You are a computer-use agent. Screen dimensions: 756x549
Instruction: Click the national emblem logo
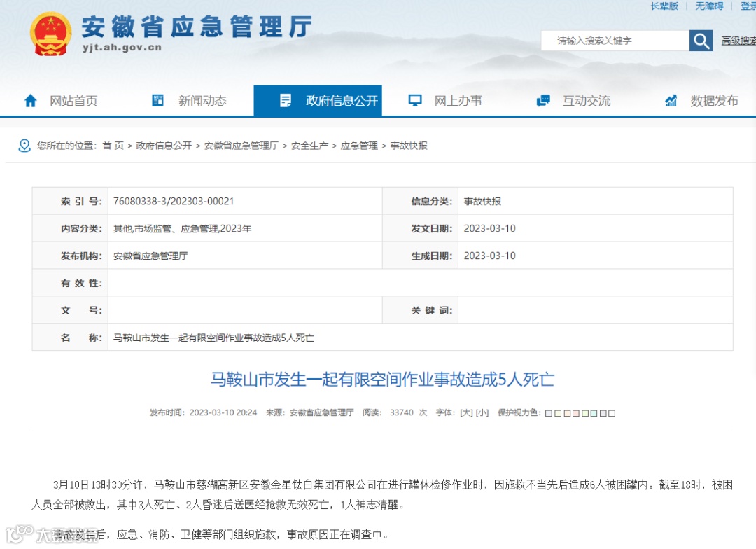pos(50,34)
